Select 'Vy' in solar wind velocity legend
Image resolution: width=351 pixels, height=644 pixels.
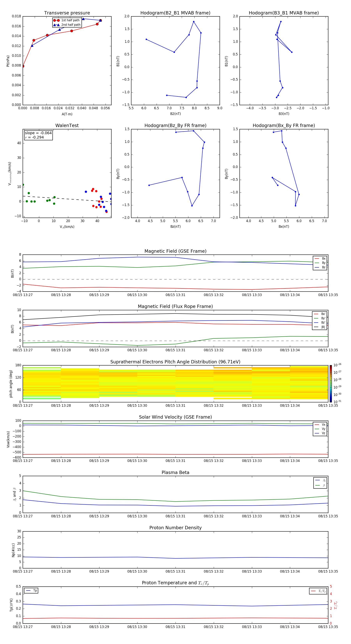coord(320,429)
